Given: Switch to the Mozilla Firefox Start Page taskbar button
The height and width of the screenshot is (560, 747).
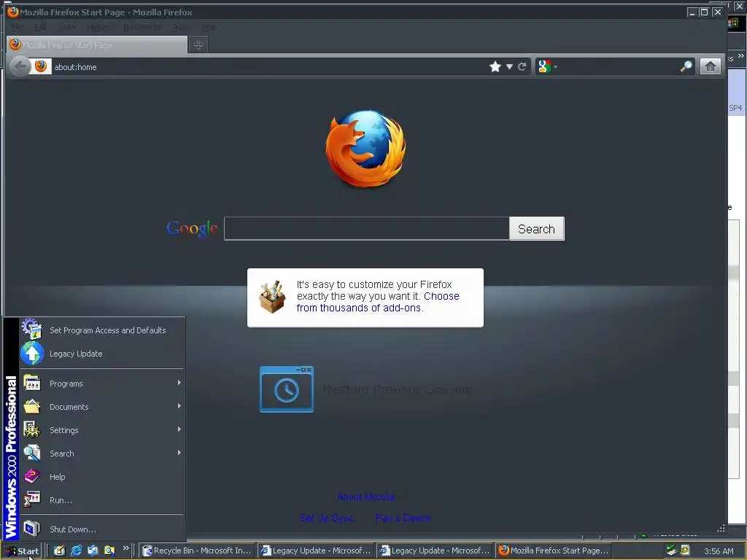Looking at the screenshot, I should click(554, 551).
